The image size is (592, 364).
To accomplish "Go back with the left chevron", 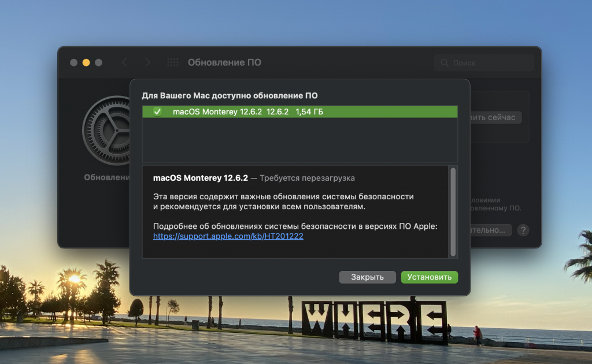I will click(125, 62).
